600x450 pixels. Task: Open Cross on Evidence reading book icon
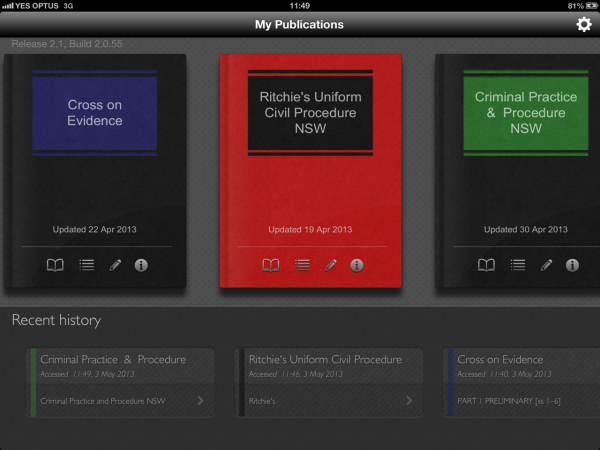[55, 265]
